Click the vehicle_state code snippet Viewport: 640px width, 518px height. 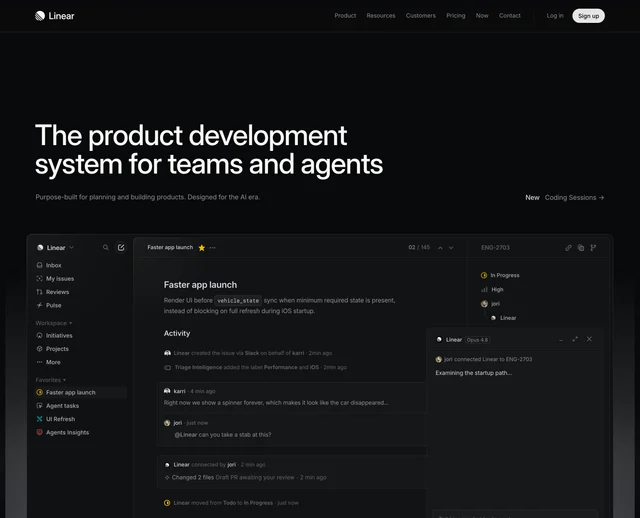tap(238, 300)
